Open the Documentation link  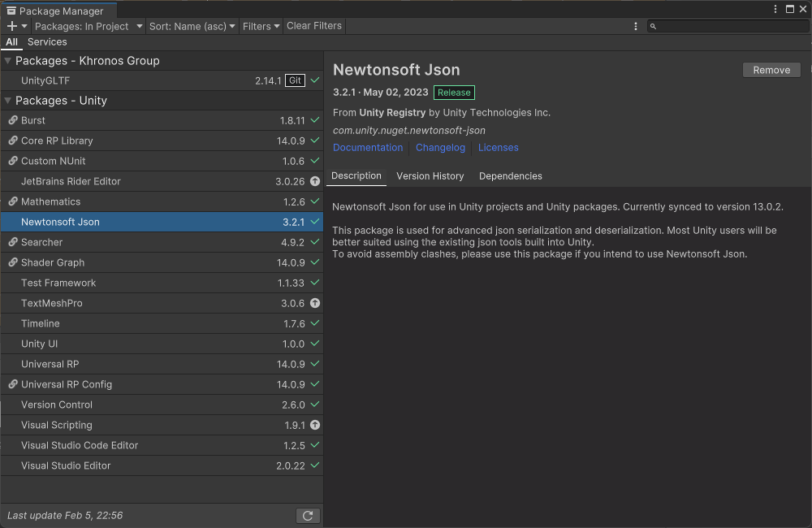(x=368, y=148)
